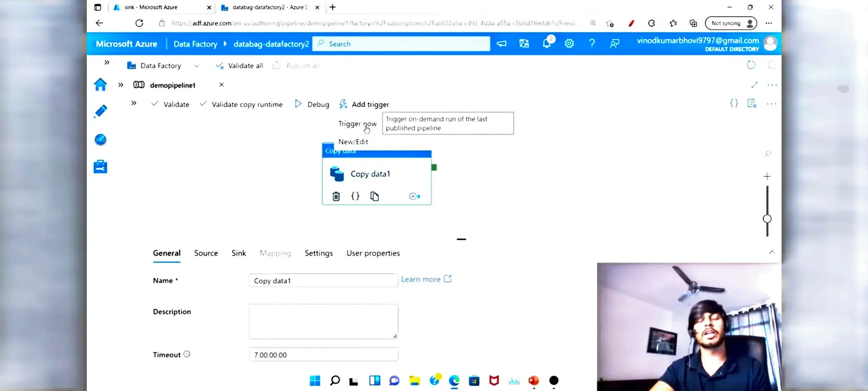Open Add trigger menu
This screenshot has height=391, width=868.
[364, 104]
